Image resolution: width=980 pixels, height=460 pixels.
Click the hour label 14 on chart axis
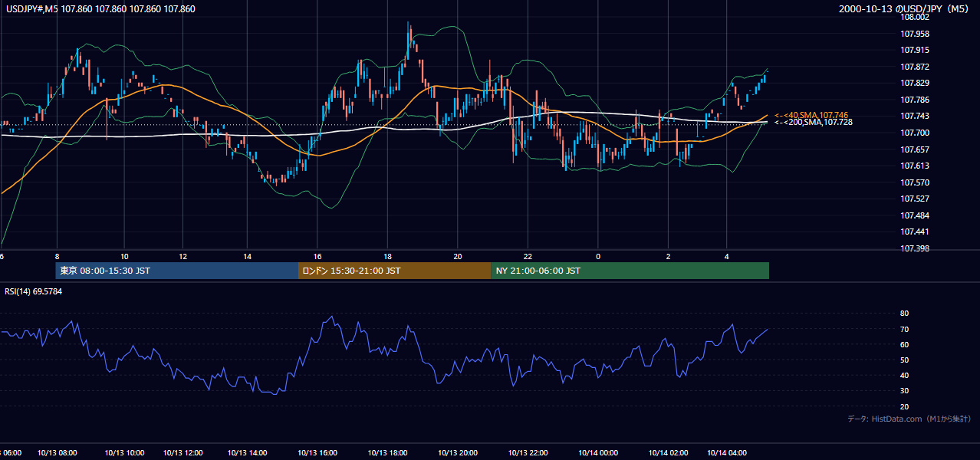pyautogui.click(x=248, y=256)
